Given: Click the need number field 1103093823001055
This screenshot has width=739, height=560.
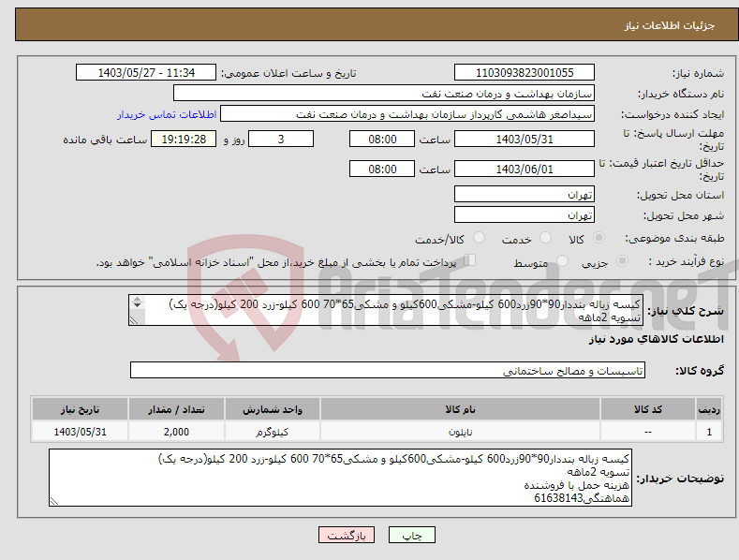Looking at the screenshot, I should click(525, 73).
